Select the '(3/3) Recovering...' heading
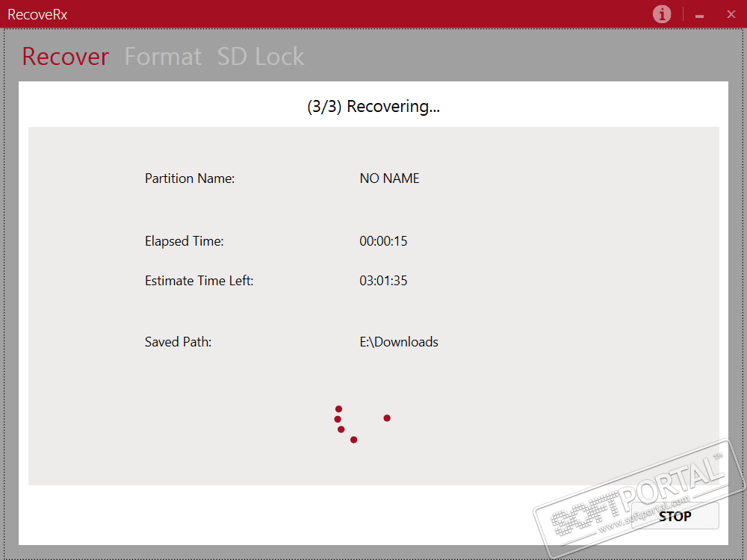This screenshot has width=747, height=560. 373,106
